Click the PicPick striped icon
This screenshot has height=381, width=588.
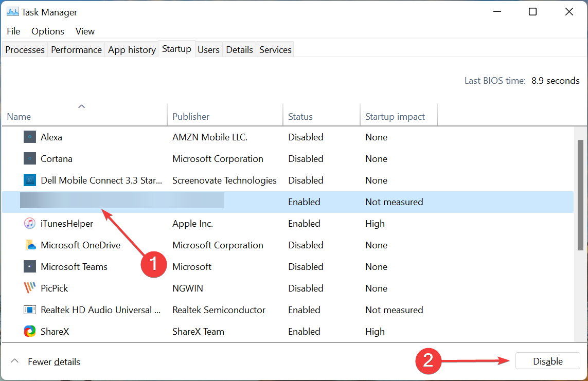tap(30, 288)
